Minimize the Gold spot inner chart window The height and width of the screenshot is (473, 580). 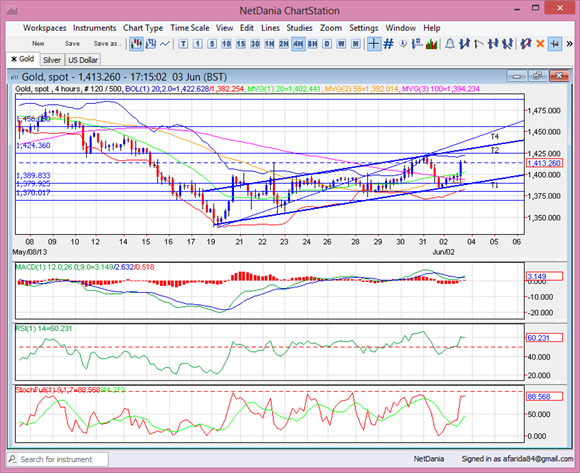click(x=517, y=77)
